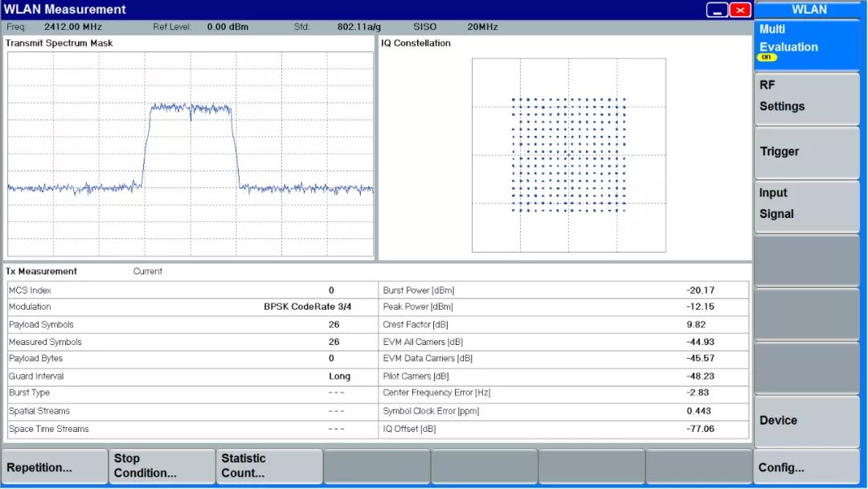Open Stop Condition... settings

[162, 466]
